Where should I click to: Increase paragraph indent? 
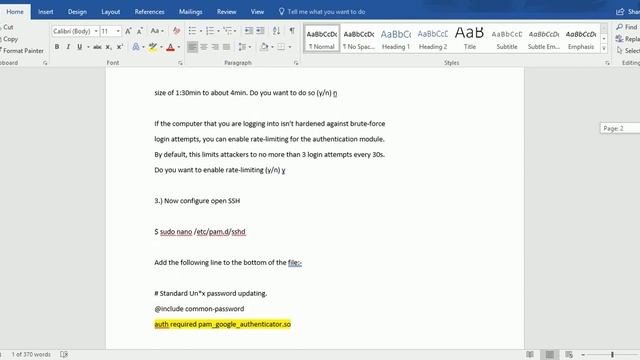(x=260, y=31)
